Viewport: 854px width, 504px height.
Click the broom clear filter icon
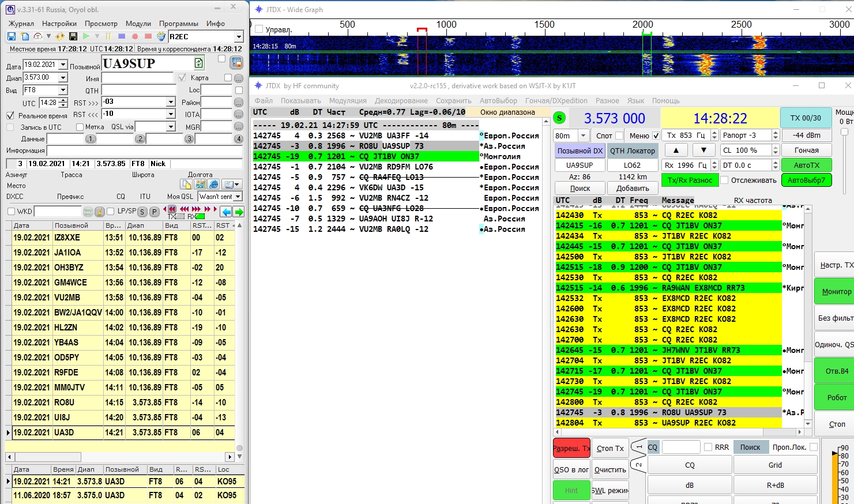(x=100, y=212)
